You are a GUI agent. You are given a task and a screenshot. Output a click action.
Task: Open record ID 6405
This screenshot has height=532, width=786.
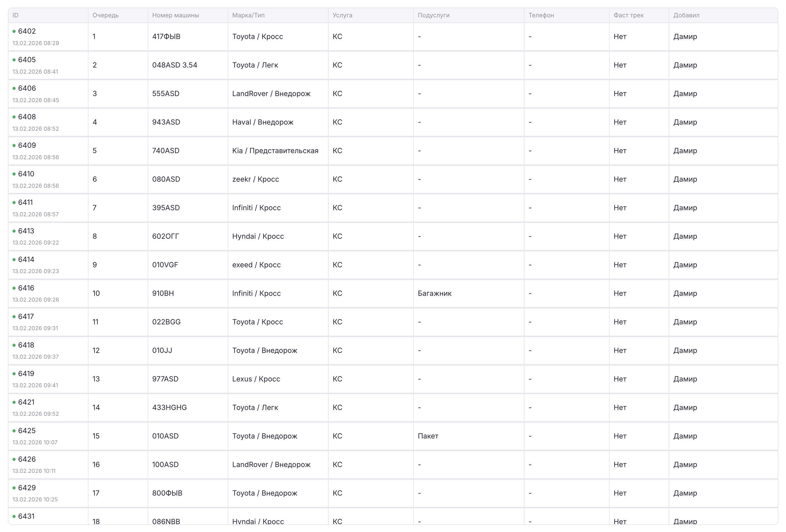(27, 60)
